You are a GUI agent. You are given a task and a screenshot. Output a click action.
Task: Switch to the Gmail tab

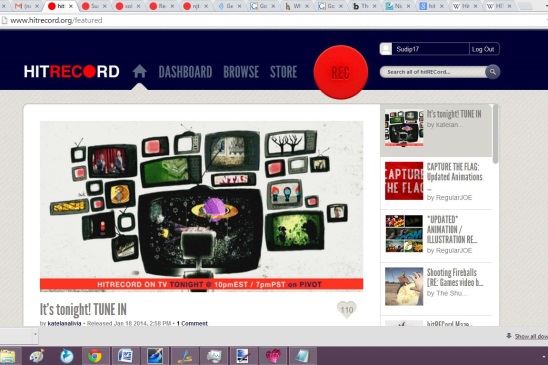[x=26, y=6]
